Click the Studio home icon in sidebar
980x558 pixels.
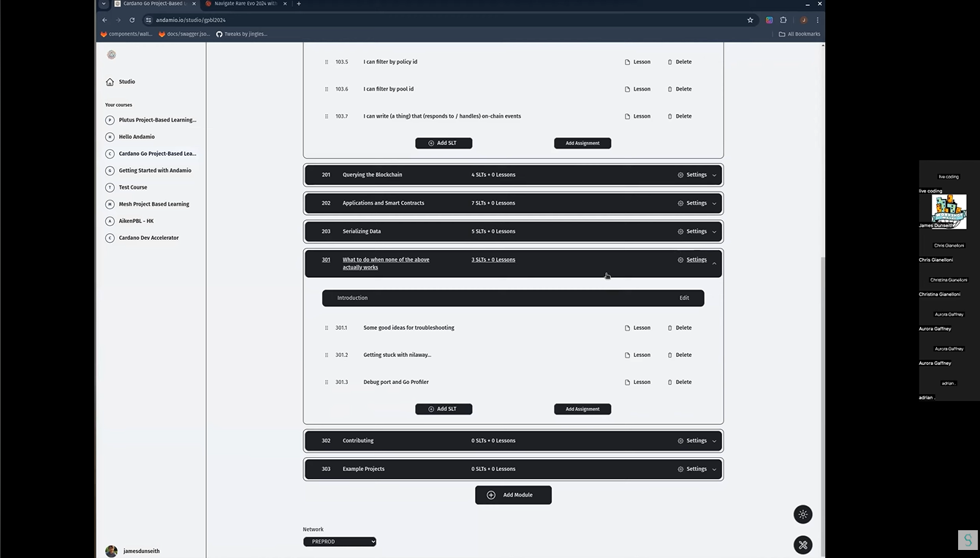(x=110, y=82)
